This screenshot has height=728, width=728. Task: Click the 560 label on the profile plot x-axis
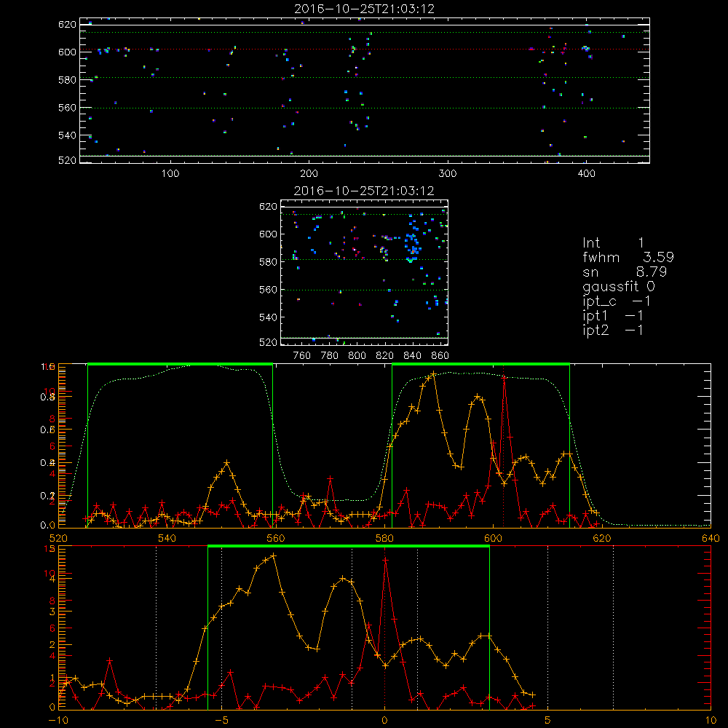(x=276, y=539)
